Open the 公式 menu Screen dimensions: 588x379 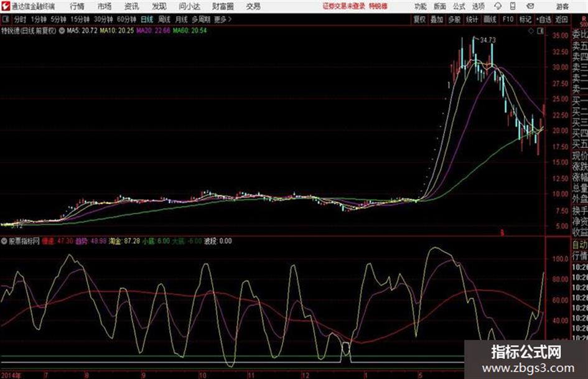(x=459, y=6)
